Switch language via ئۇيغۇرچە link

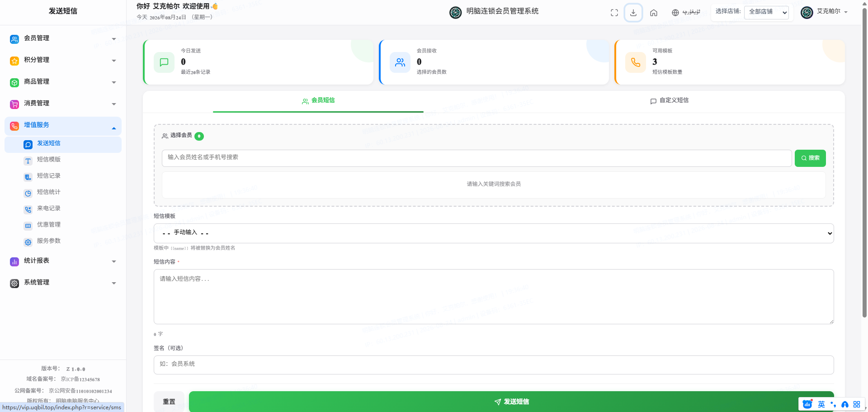[691, 12]
